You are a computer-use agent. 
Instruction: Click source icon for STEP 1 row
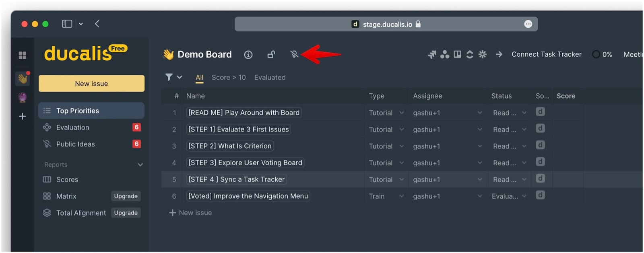(541, 128)
